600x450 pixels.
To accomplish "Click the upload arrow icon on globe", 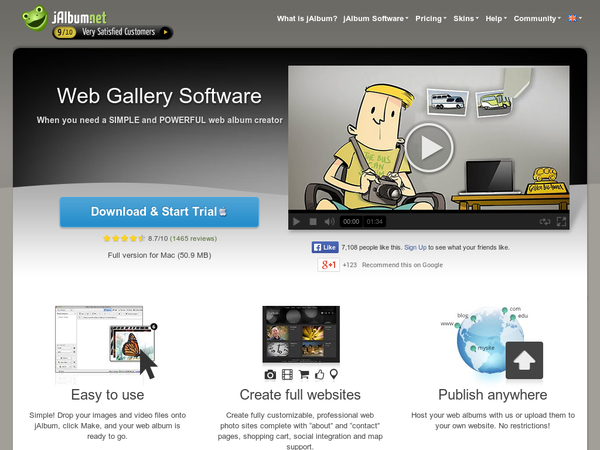I will point(524,360).
